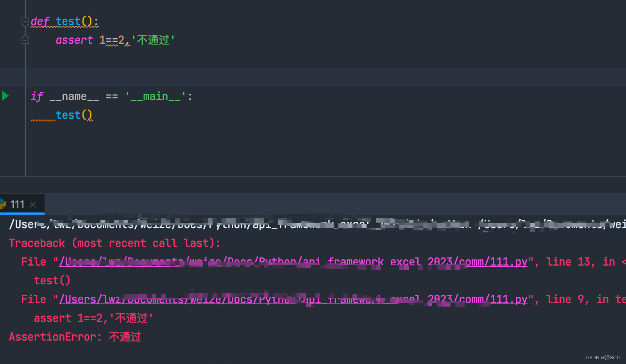Image resolution: width=626 pixels, height=364 pixels.
Task: Click the 'Traceback (most recent call last):' line
Action: pos(115,243)
